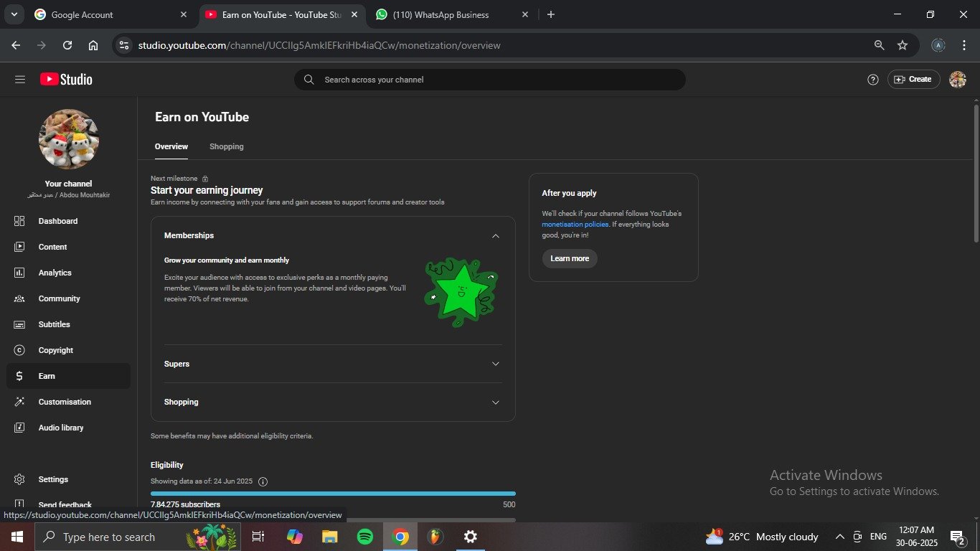
Task: Click the zoom magnifier icon in address bar
Action: [x=880, y=45]
